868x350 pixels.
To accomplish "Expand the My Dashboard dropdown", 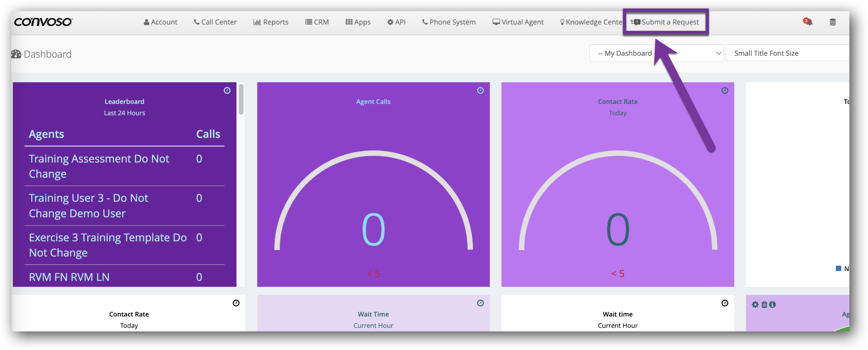I will 656,53.
